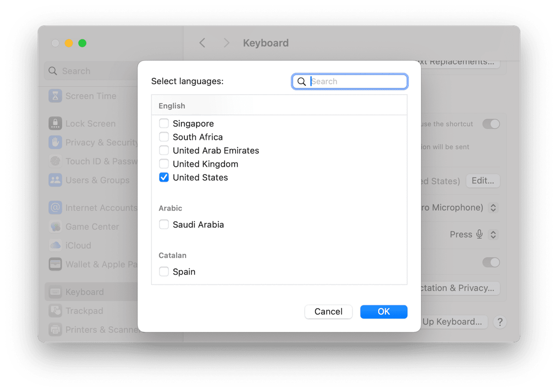Image resolution: width=558 pixels, height=392 pixels.
Task: Enable the Saudi Arabia Arabic checkbox
Action: point(164,225)
